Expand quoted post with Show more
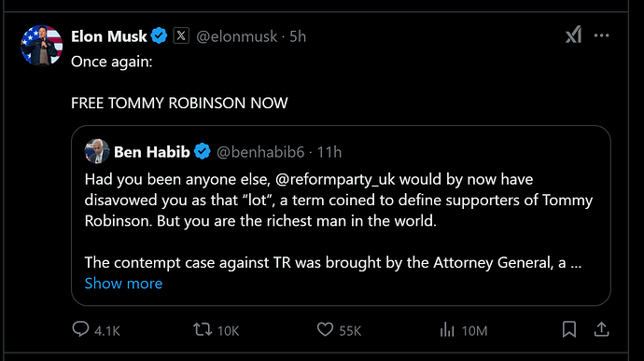The image size is (644, 361). pyautogui.click(x=123, y=284)
